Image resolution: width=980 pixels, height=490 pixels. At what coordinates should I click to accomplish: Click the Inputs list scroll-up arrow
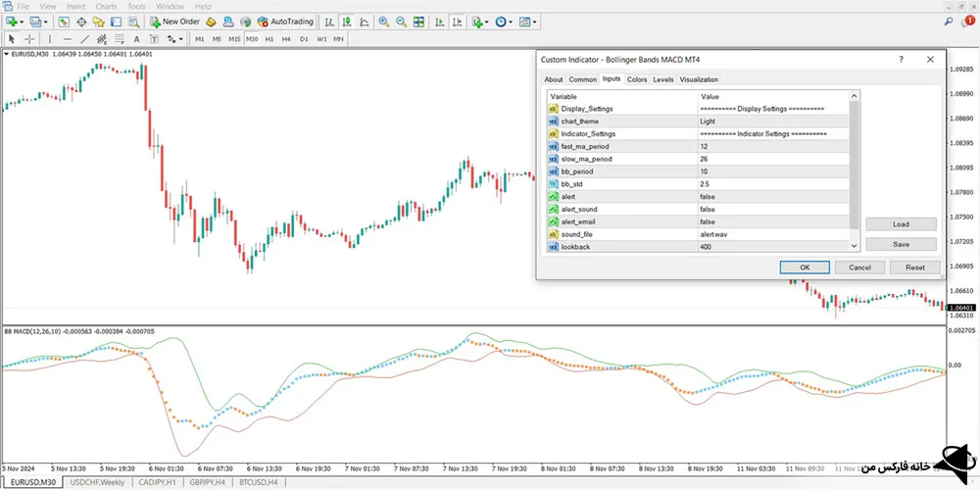[855, 96]
